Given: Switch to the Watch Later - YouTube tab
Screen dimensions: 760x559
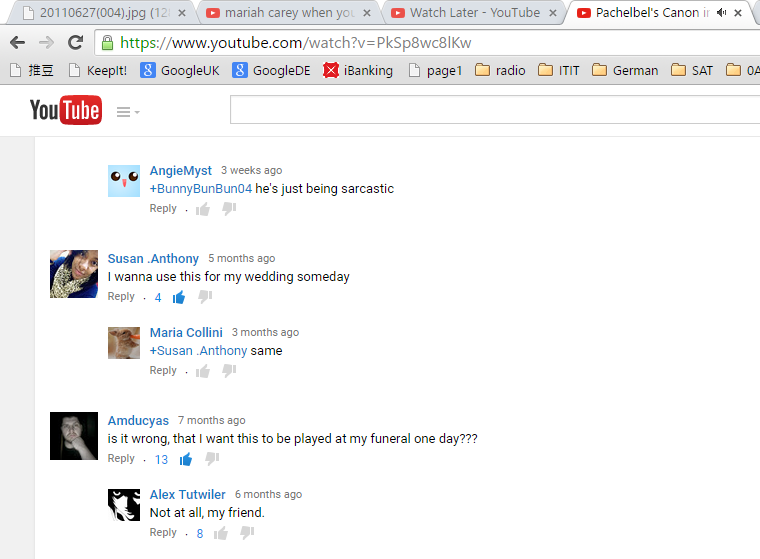Looking at the screenshot, I should tap(474, 13).
